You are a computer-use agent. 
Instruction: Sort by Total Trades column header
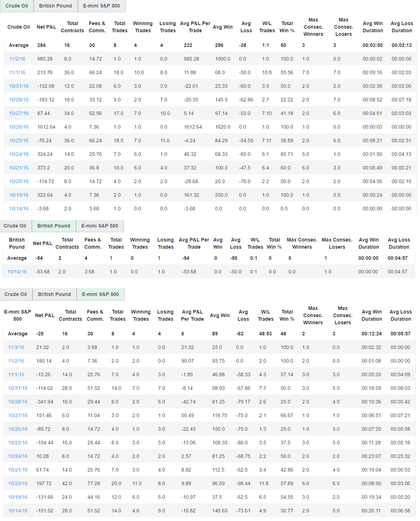click(x=119, y=27)
